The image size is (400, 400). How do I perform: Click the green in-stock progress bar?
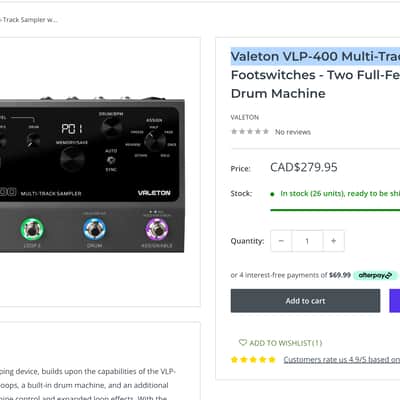point(335,210)
